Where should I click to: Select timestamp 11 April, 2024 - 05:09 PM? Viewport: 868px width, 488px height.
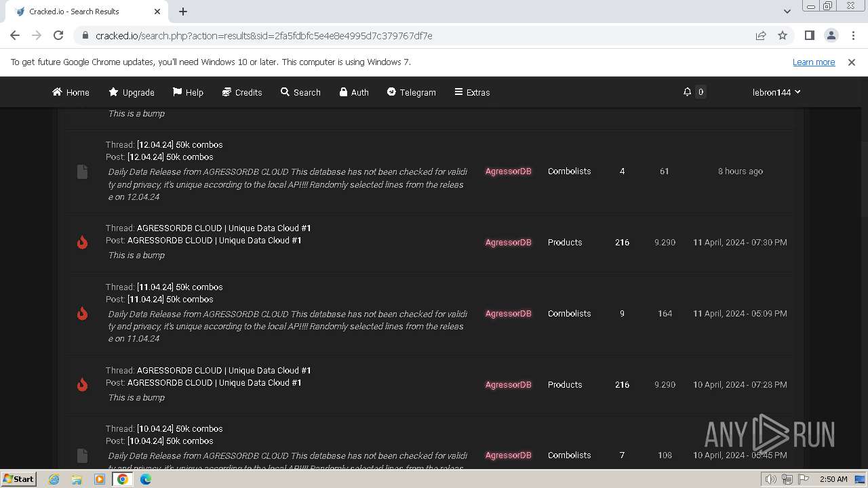(x=740, y=314)
